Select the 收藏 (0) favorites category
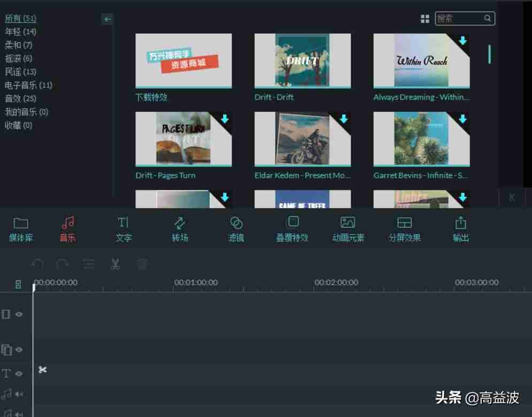Image resolution: width=532 pixels, height=417 pixels. point(19,125)
